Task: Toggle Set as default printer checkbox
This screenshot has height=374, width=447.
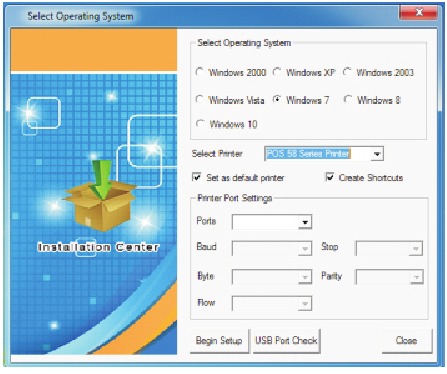Action: [197, 177]
